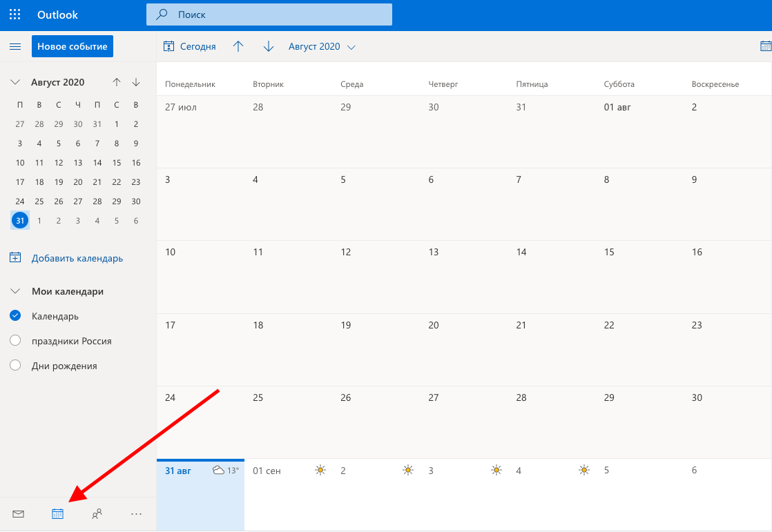772x532 pixels.
Task: Go to previous month with main up arrow
Action: (238, 46)
